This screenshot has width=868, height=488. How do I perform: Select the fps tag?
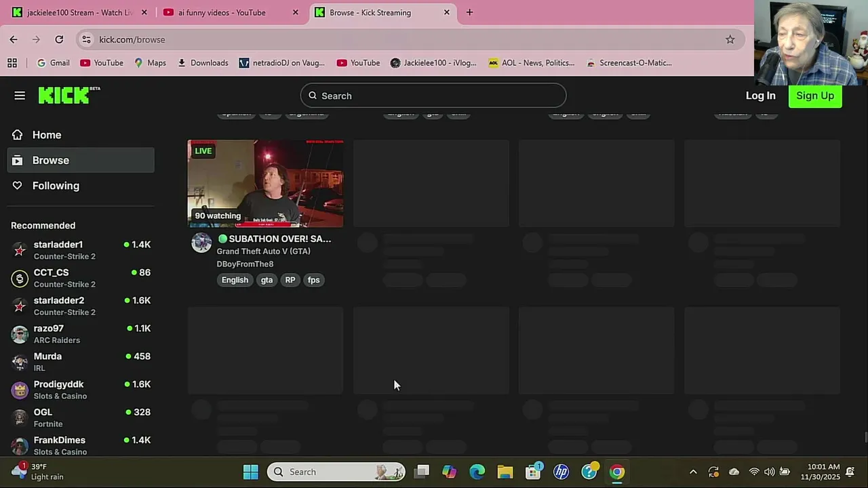(313, 280)
